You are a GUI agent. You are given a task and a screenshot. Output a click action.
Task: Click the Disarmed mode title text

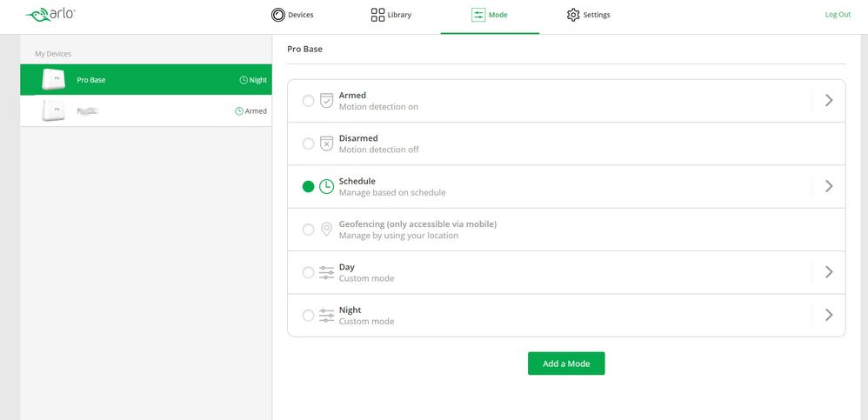click(358, 137)
